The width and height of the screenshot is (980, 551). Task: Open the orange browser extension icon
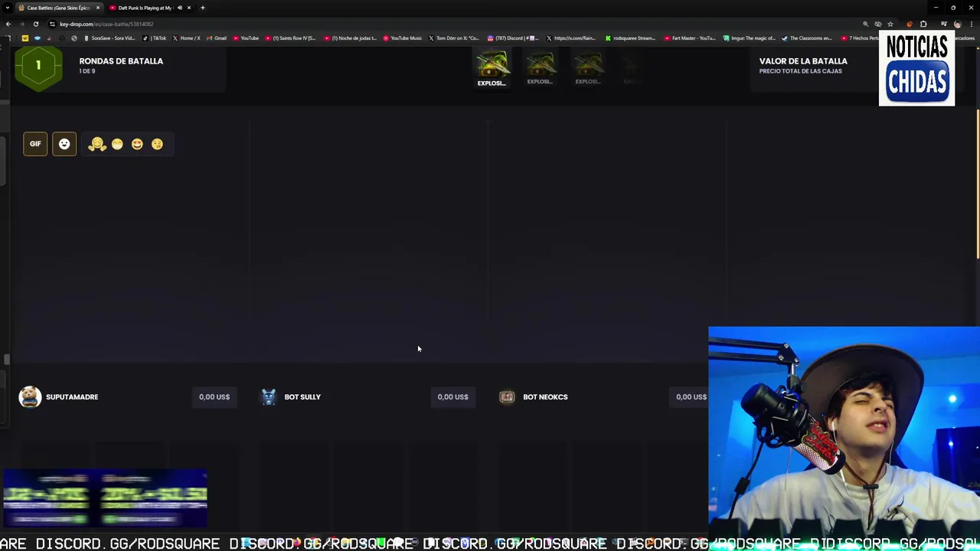[910, 24]
